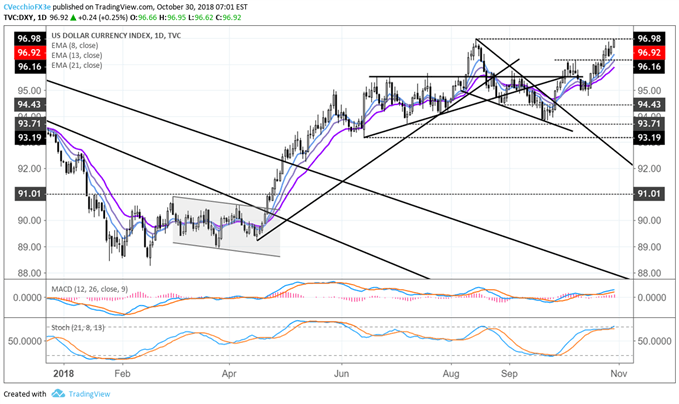Select the 93.19 price label on left axis

click(x=30, y=138)
